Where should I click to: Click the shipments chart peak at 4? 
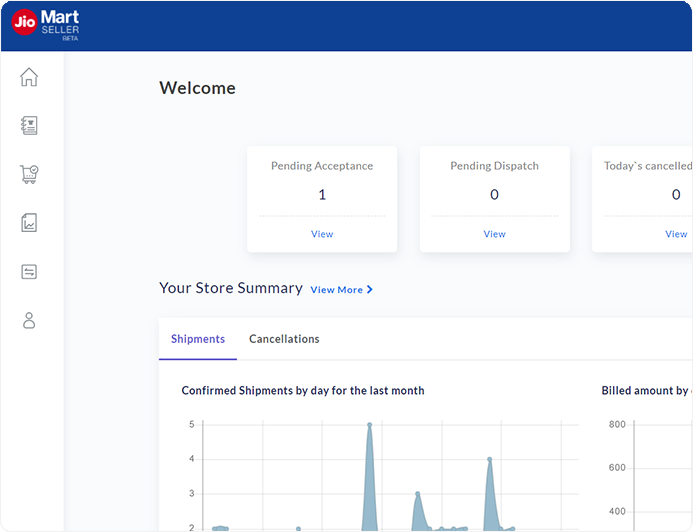[489, 460]
